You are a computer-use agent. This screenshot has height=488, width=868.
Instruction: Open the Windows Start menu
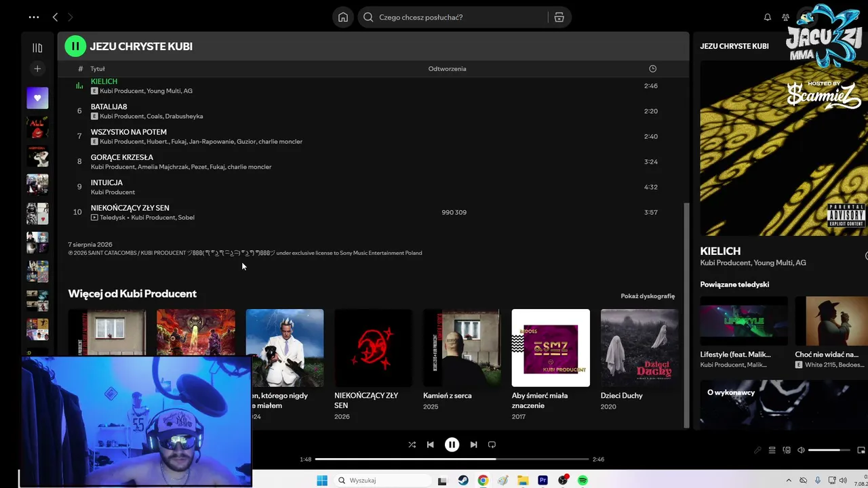[x=322, y=481]
